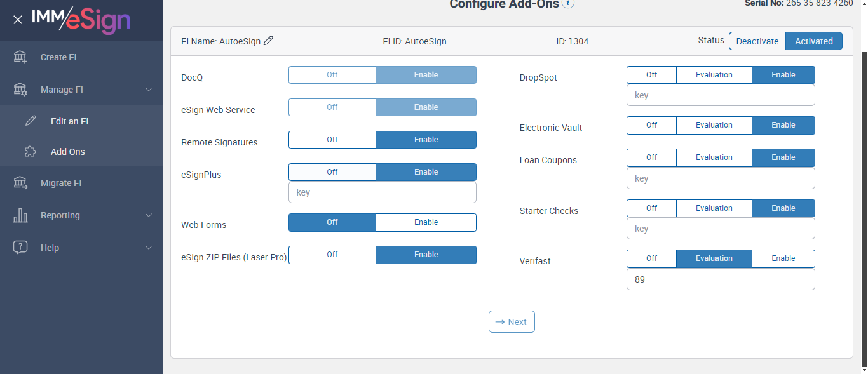Expand the Help menu chevron
The image size is (868, 374).
(x=149, y=248)
